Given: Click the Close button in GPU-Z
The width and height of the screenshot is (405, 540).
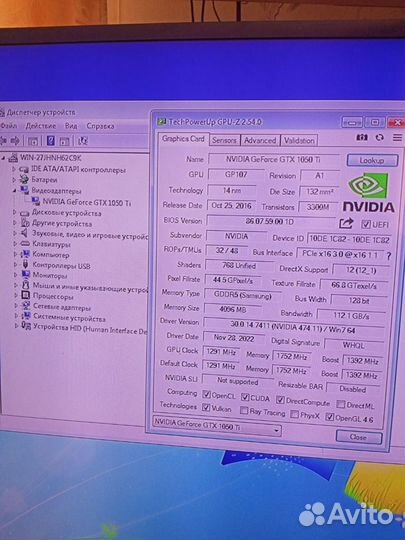Looking at the screenshot, I should click(359, 437).
